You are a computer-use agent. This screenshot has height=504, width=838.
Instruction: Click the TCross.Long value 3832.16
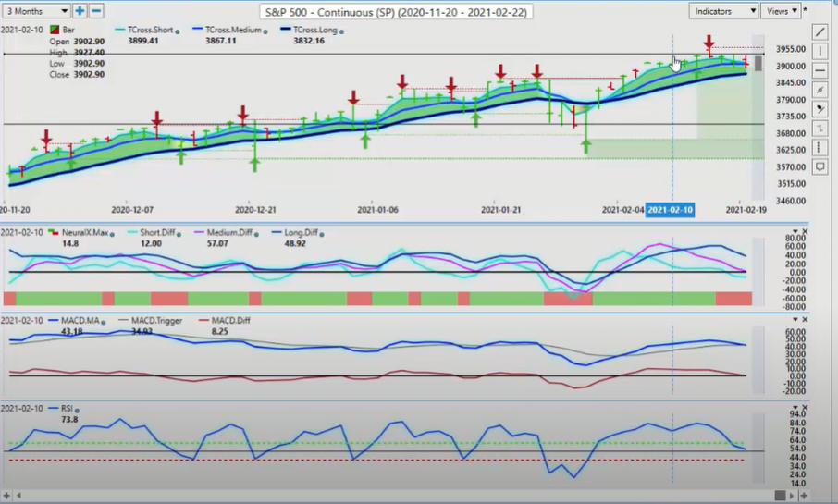coord(308,41)
